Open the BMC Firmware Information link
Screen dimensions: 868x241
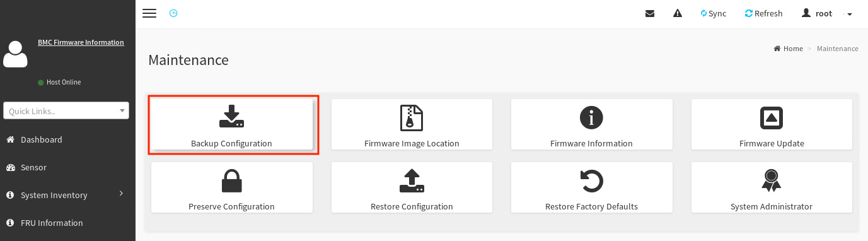point(81,42)
